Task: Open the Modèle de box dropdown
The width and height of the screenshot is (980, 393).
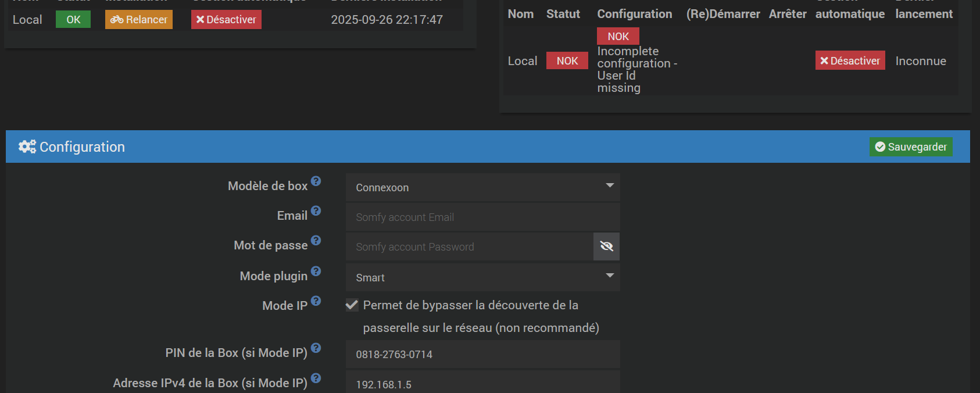Action: (482, 187)
